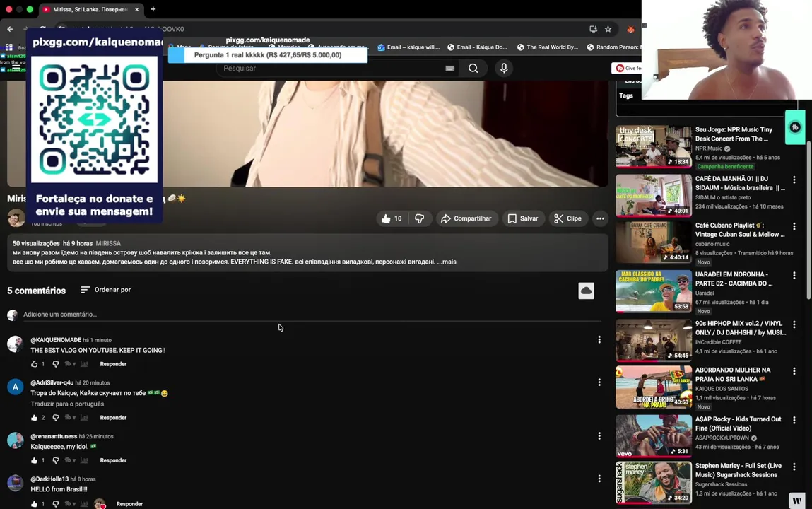Open the Random Person bookmark
The width and height of the screenshot is (812, 509).
(x=613, y=47)
